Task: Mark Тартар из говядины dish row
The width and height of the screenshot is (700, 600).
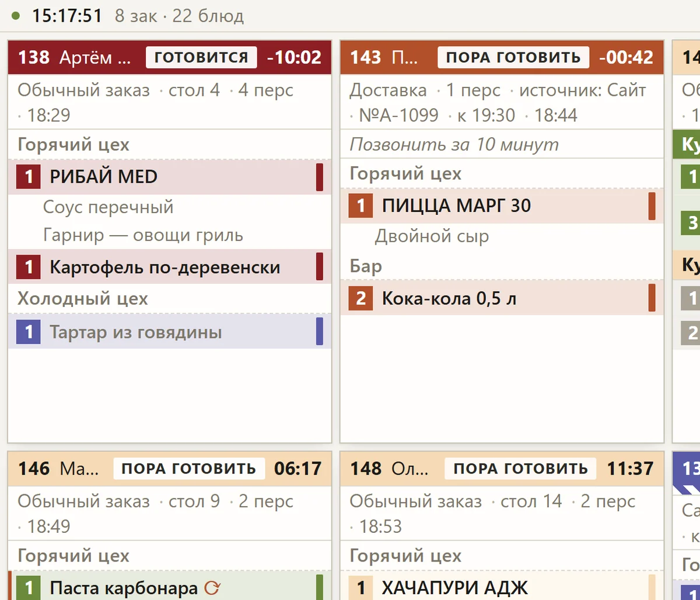Action: 170,332
